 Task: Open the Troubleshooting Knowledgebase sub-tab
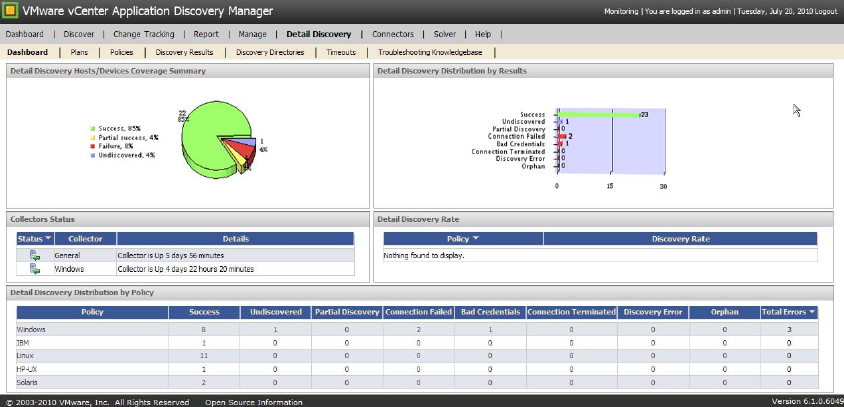(430, 52)
